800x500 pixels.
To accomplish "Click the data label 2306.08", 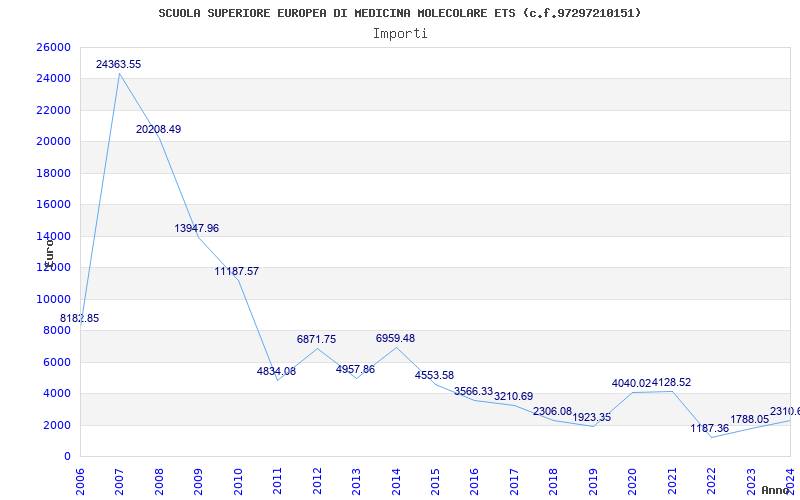I will 553,411.
